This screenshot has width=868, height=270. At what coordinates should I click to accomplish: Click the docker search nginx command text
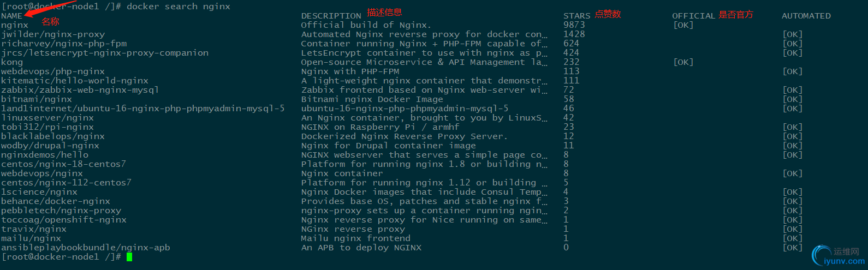pyautogui.click(x=179, y=7)
